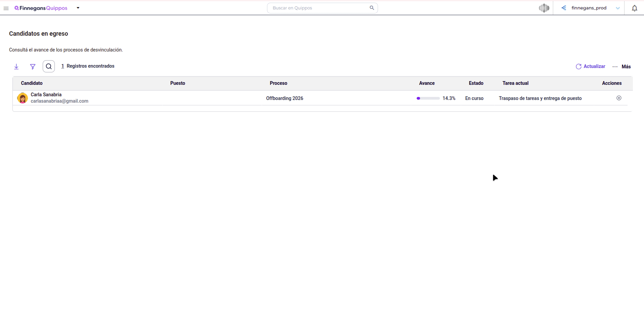Screen dimensions: 644x310
Task: Click the Actualizar refresh button
Action: tap(591, 66)
